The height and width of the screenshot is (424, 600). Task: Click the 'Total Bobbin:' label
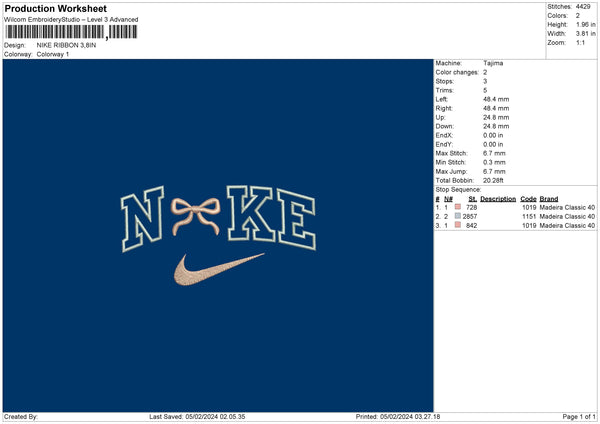click(455, 180)
